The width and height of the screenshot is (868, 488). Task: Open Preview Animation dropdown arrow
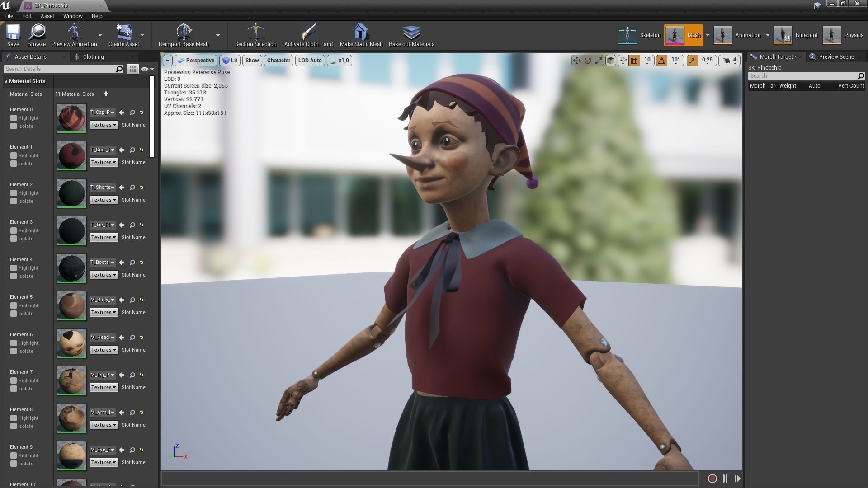100,35
